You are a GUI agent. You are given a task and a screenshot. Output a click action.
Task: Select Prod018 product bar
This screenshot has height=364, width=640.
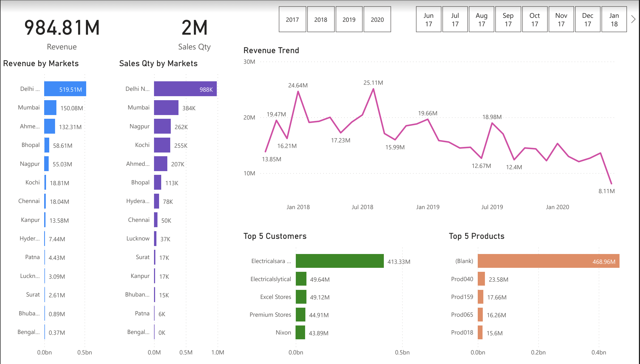click(480, 332)
